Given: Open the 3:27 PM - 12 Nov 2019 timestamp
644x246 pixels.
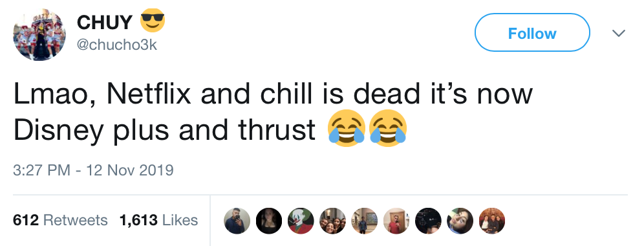Looking at the screenshot, I should click(93, 170).
